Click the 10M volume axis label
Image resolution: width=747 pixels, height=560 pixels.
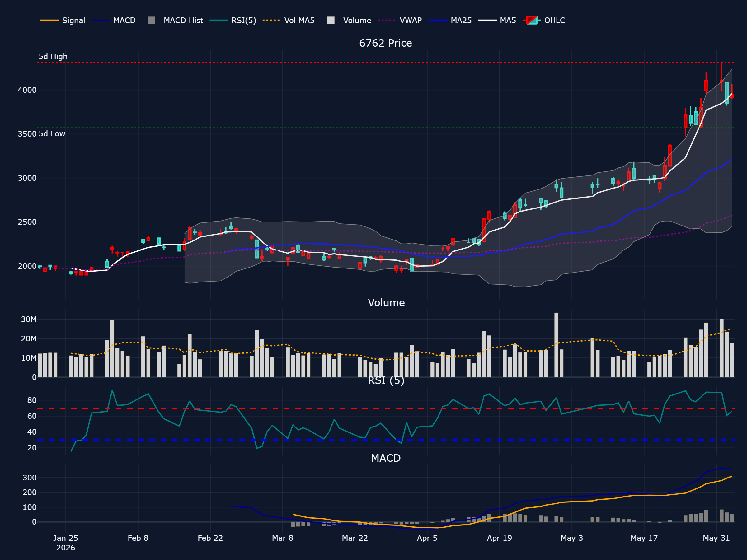coord(29,358)
